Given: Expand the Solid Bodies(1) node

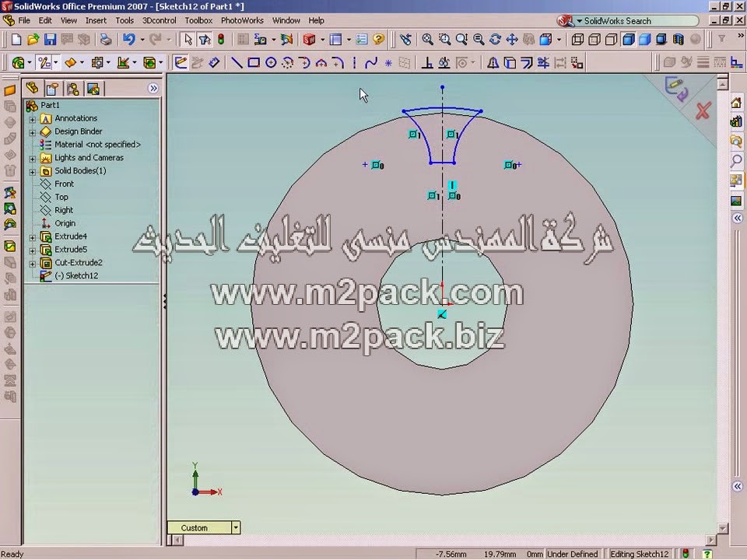Looking at the screenshot, I should click(33, 171).
